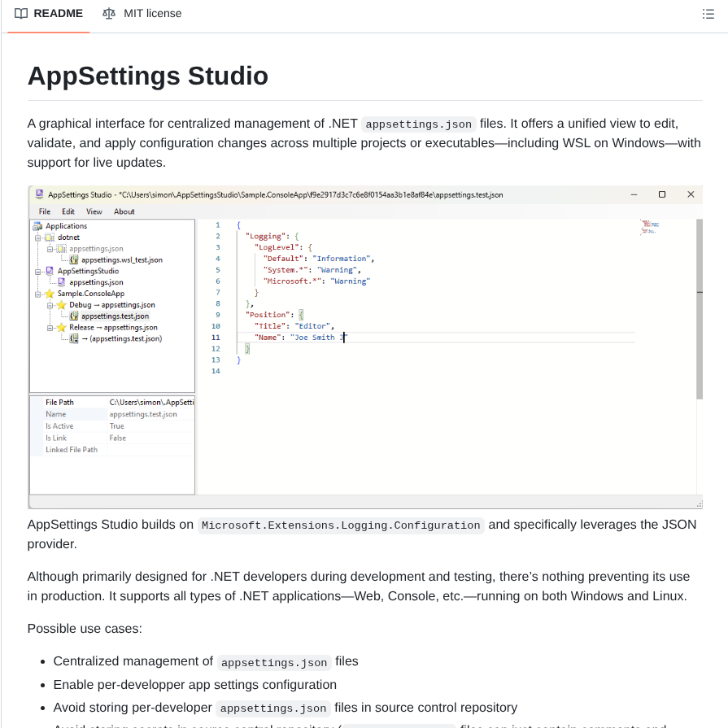Click the Debug configuration star icon
Viewport: 728px width, 728px height.
[x=63, y=305]
